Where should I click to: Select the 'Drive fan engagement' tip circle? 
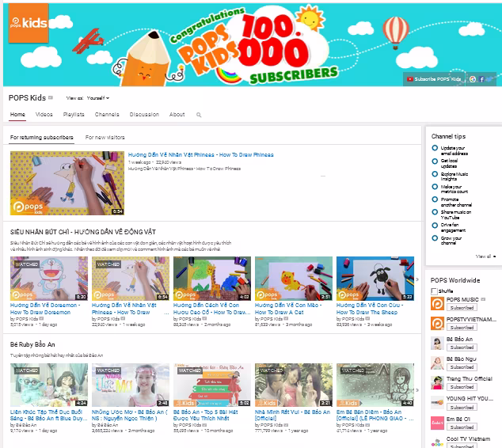click(x=435, y=226)
